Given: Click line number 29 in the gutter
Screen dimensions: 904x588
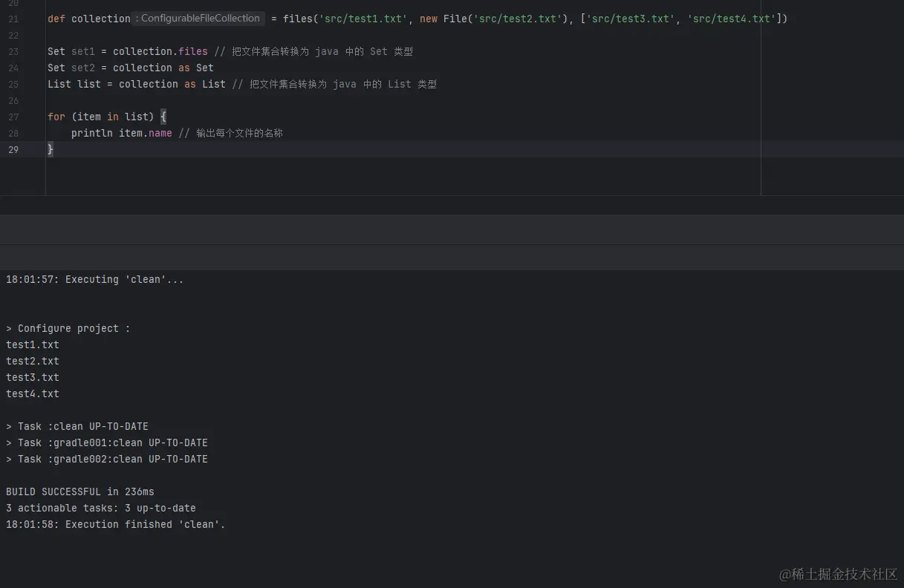Looking at the screenshot, I should [x=13, y=149].
